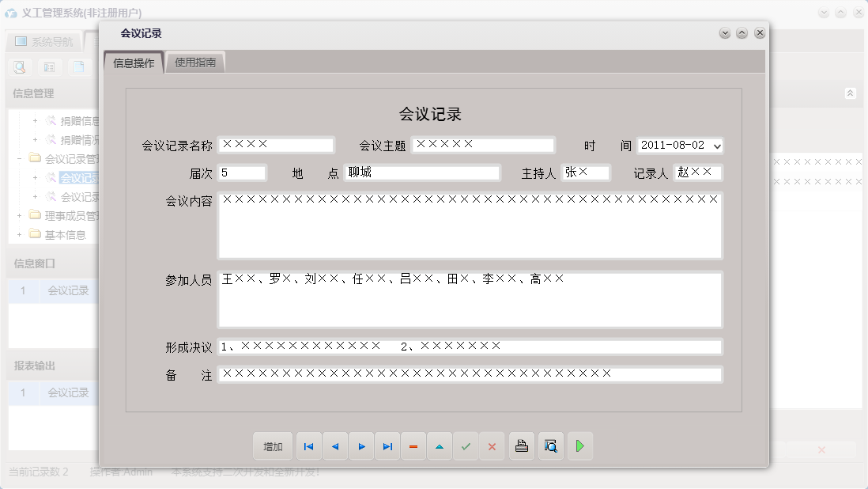The height and width of the screenshot is (489, 868).
Task: Expand the 理事成员管理 tree node
Action: coord(17,214)
